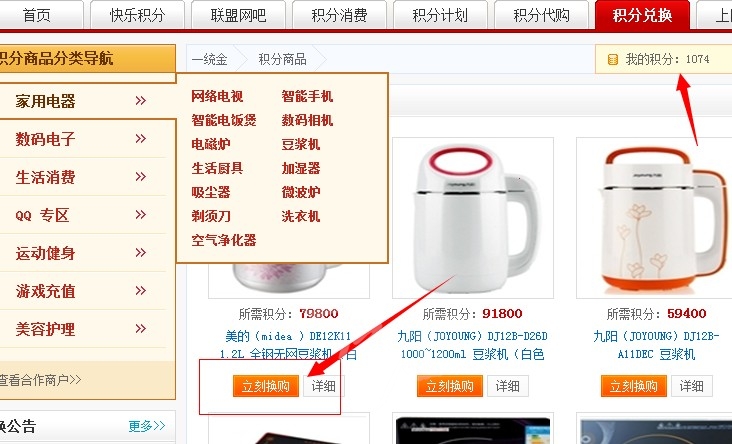
Task: Click the coin icon beside 我的积分
Action: (612, 59)
